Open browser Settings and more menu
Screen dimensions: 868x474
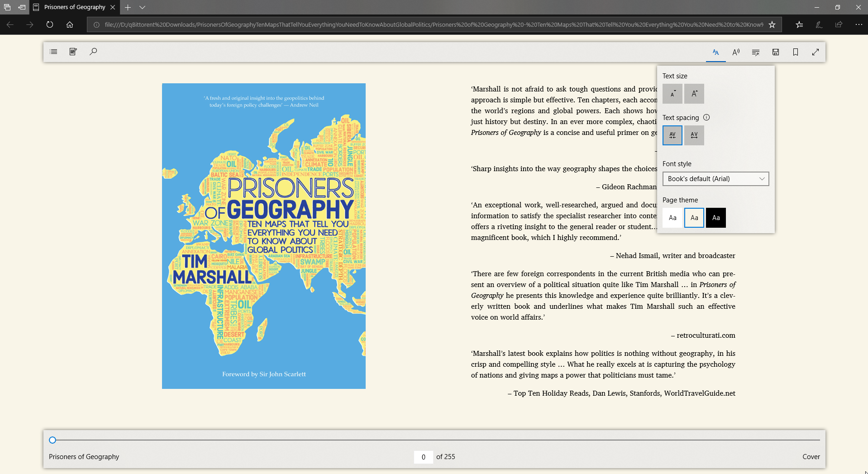pos(858,24)
